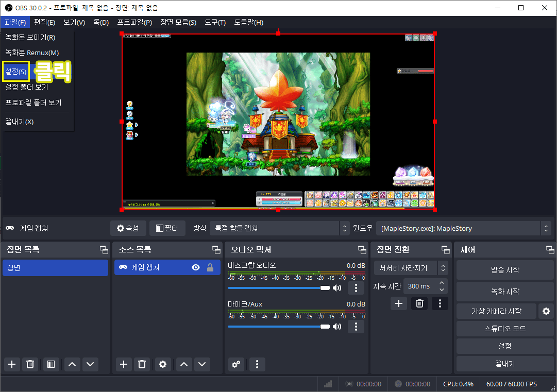Click 방송 시작 button
Viewport: 557px width, 392px height.
(505, 270)
